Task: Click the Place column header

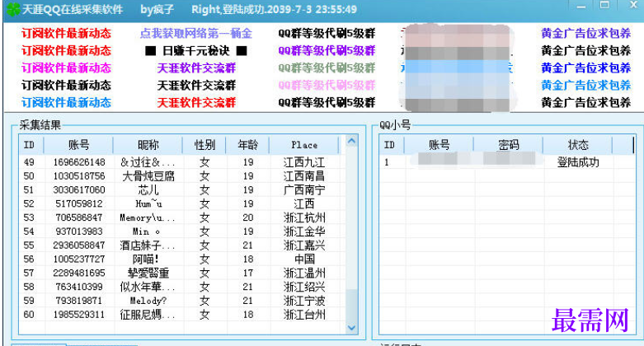Action: point(304,145)
